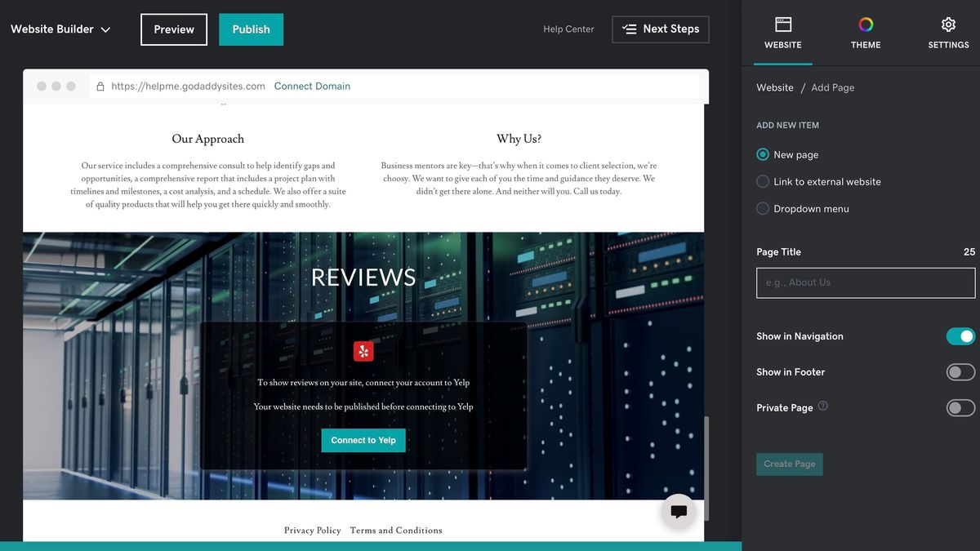Enable the Private Page toggle
This screenshot has height=551, width=980.
click(961, 407)
